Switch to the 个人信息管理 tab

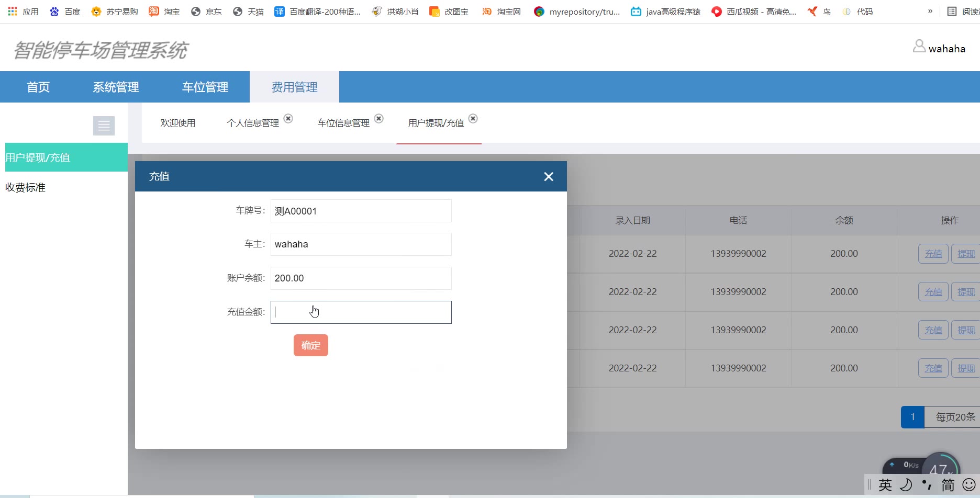tap(253, 123)
